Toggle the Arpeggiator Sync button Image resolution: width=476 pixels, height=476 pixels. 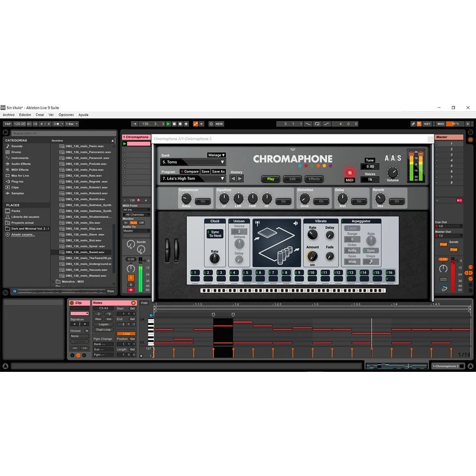(x=370, y=251)
